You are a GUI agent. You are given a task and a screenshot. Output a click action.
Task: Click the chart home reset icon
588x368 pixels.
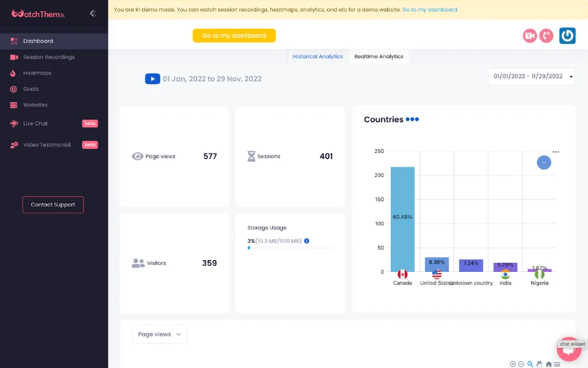(549, 364)
